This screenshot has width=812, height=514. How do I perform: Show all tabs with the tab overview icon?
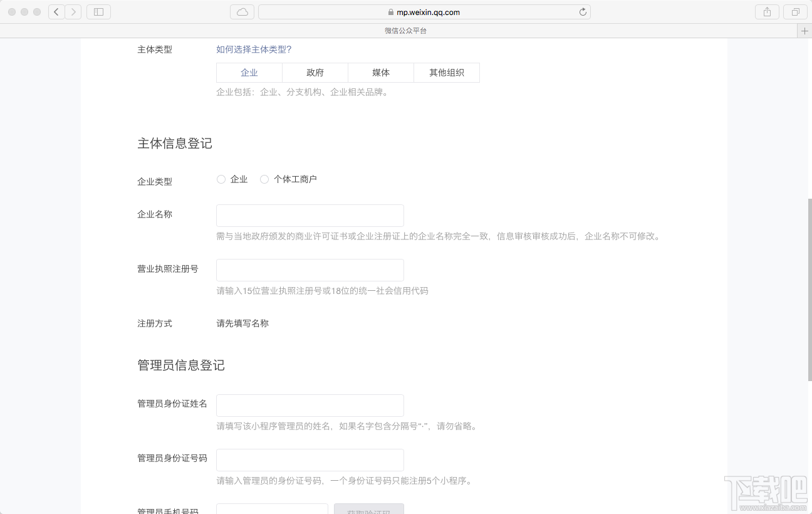(x=794, y=11)
